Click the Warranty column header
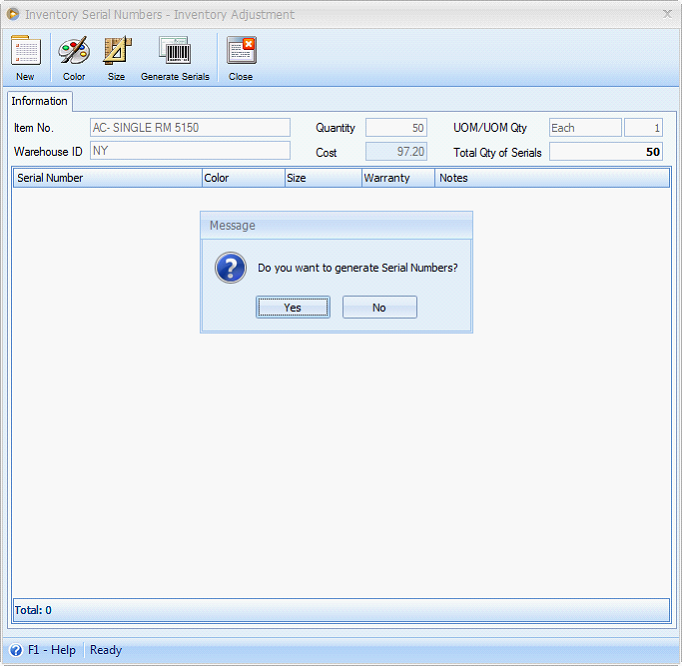 pyautogui.click(x=398, y=178)
